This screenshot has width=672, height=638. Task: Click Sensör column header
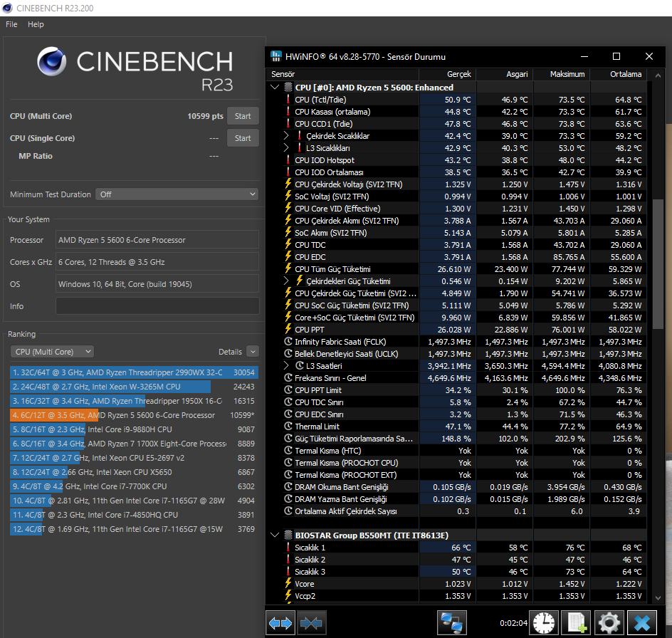click(x=342, y=74)
